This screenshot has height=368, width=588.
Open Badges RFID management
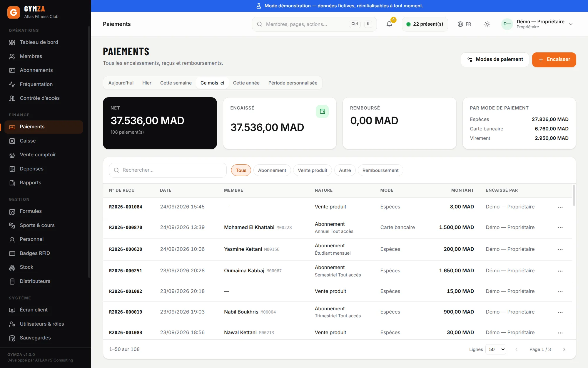[44, 253]
